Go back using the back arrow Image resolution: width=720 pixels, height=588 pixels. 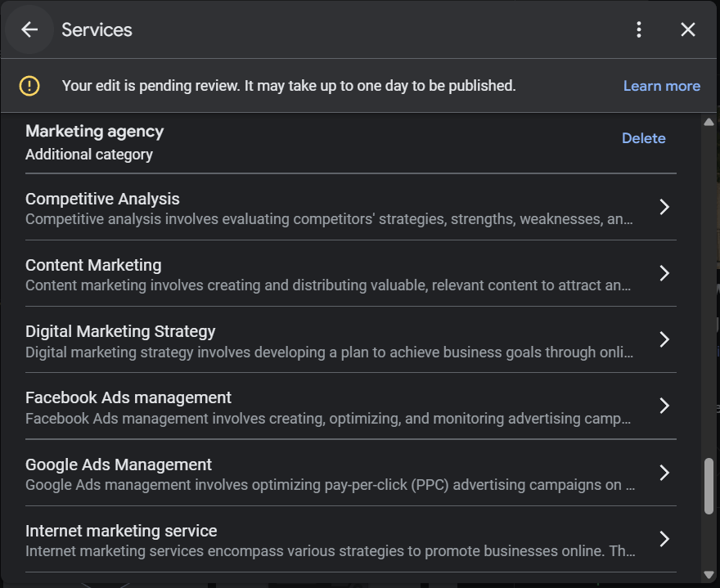click(x=29, y=29)
